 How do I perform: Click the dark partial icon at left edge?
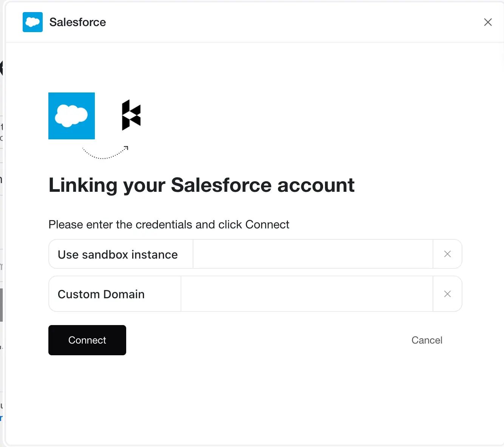[x=1, y=68]
